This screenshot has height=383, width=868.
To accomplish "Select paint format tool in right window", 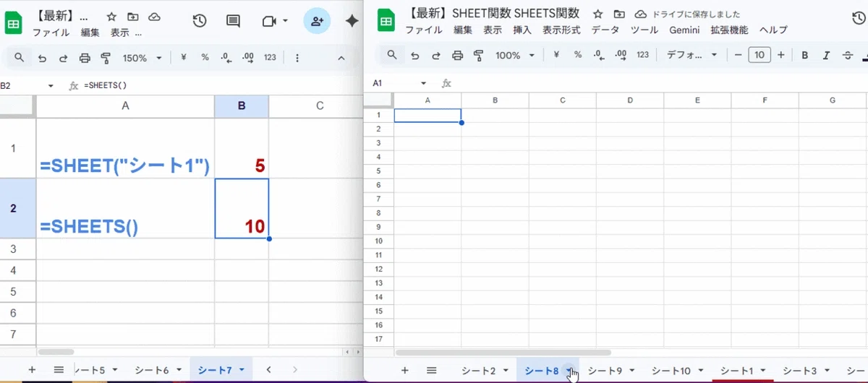I will 479,55.
